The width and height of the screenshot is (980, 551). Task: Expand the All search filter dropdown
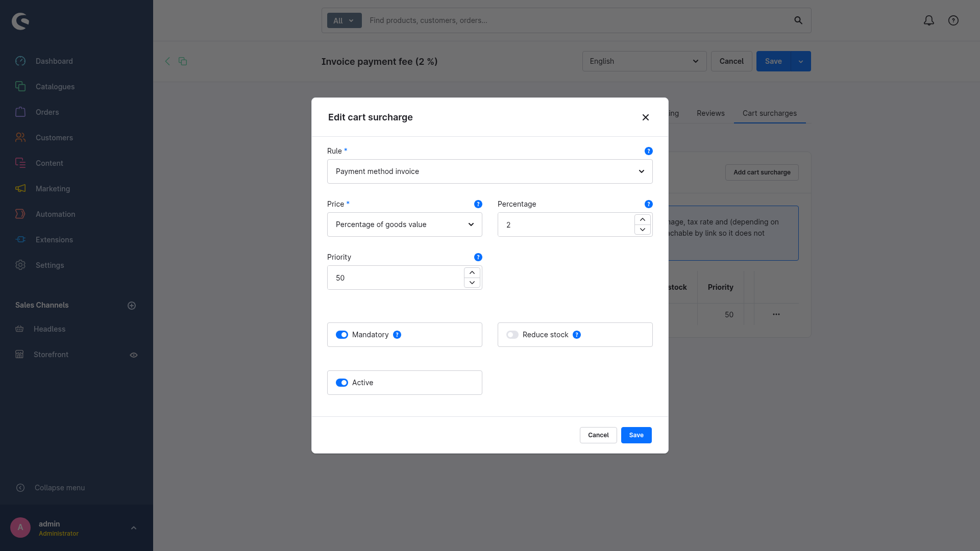(345, 20)
